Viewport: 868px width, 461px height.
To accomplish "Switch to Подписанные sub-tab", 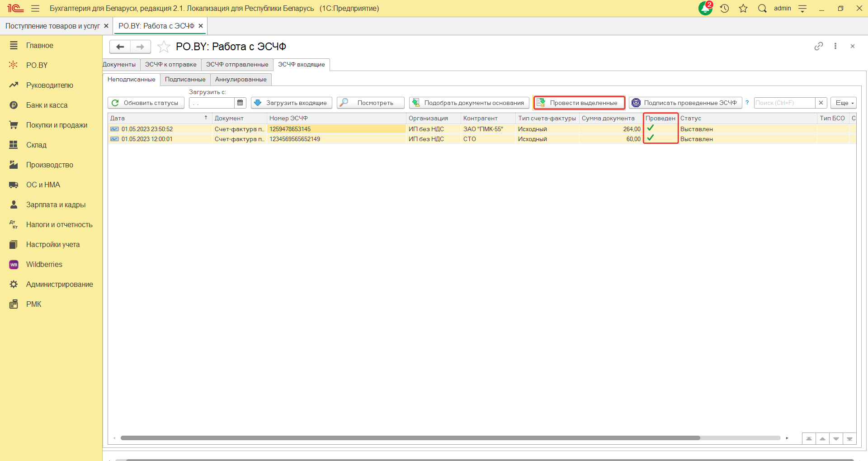I will coord(185,80).
